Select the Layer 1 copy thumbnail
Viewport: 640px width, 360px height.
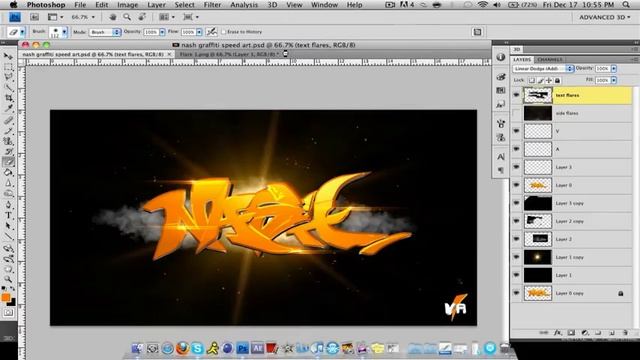pos(538,257)
